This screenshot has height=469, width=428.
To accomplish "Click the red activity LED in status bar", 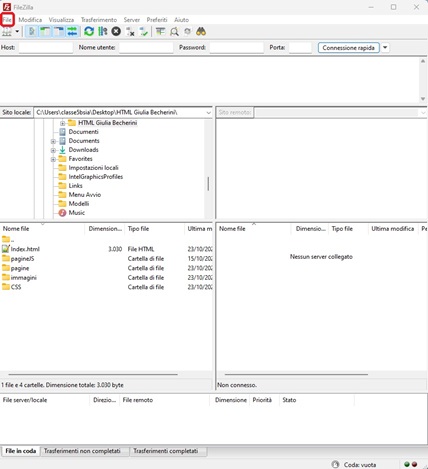I will click(x=414, y=464).
